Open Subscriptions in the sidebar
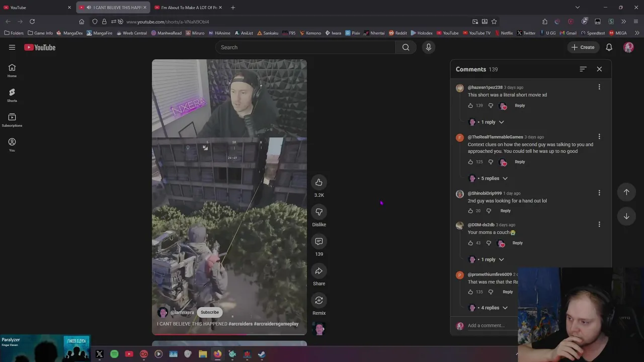The width and height of the screenshot is (644, 362). (12, 120)
